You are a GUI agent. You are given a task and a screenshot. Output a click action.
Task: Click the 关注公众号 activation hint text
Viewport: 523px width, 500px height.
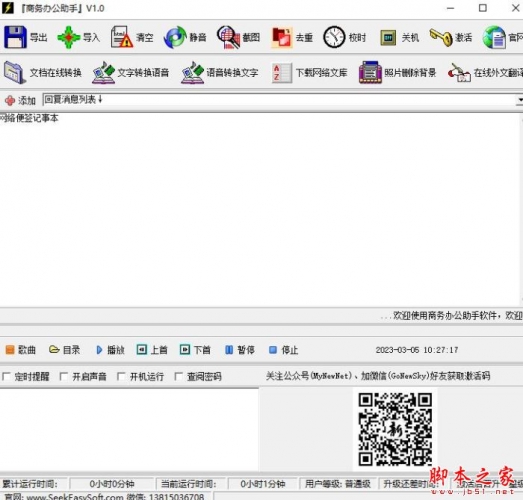[x=378, y=376]
